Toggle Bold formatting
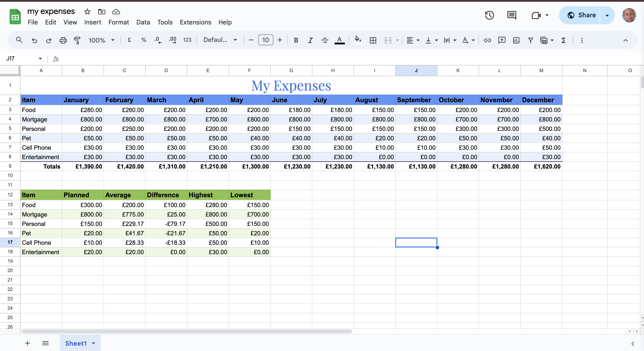644x351 pixels. pyautogui.click(x=296, y=40)
